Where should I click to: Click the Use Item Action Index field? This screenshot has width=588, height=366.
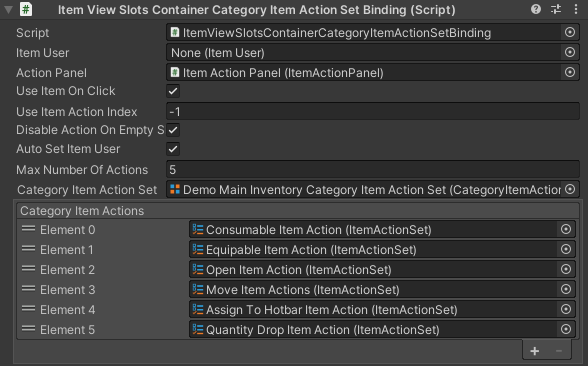point(373,111)
